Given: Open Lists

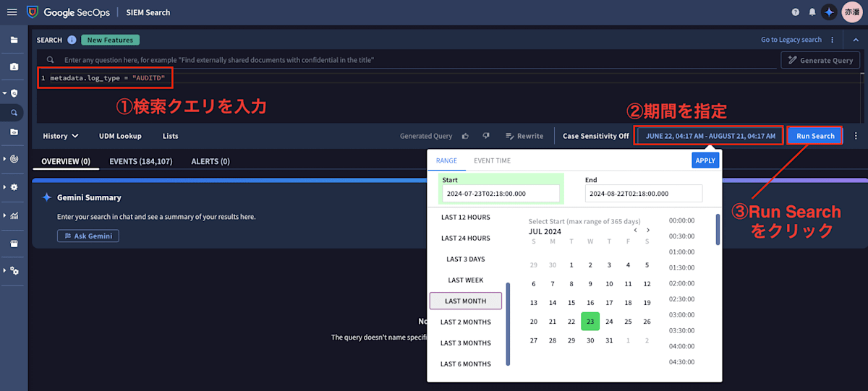Looking at the screenshot, I should (x=170, y=136).
